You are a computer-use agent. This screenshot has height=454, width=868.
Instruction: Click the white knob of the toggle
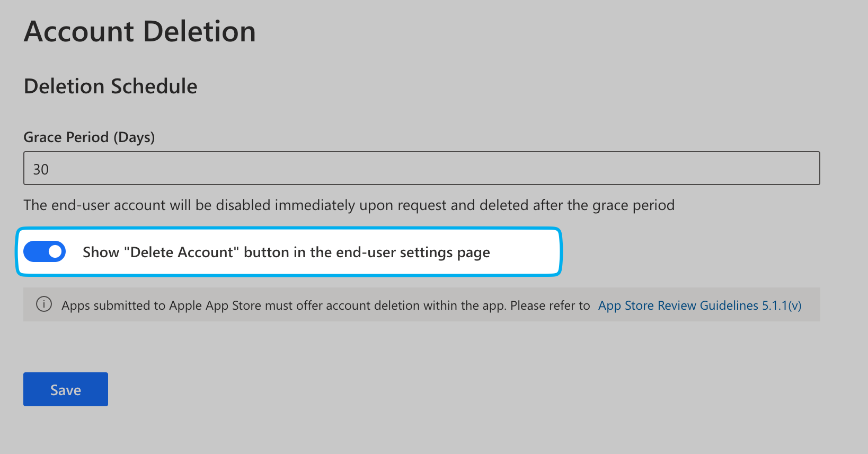click(x=55, y=252)
